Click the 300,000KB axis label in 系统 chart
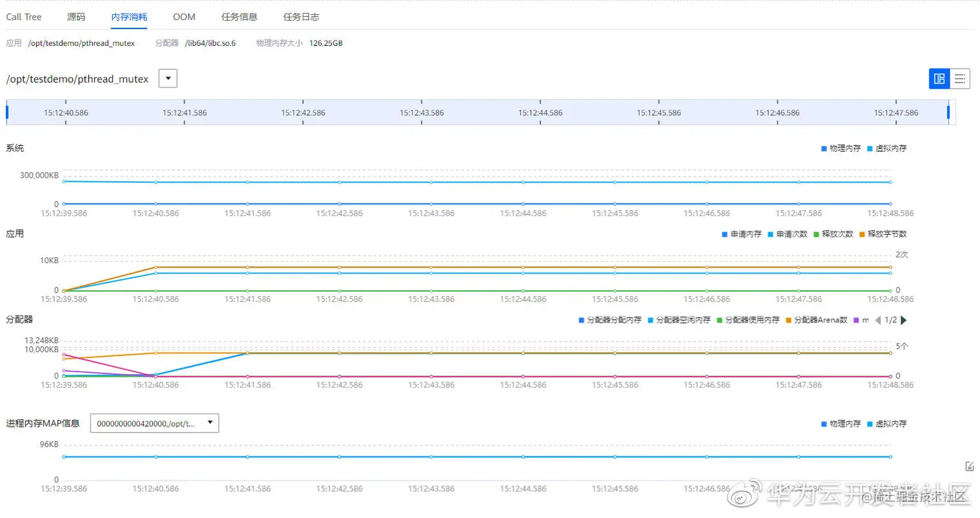The image size is (980, 518). (x=39, y=175)
